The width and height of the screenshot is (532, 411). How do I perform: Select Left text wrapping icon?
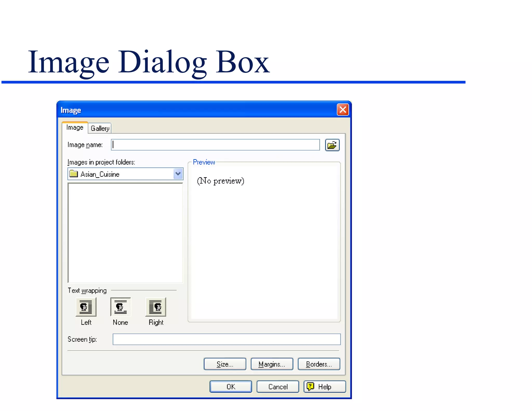86,307
